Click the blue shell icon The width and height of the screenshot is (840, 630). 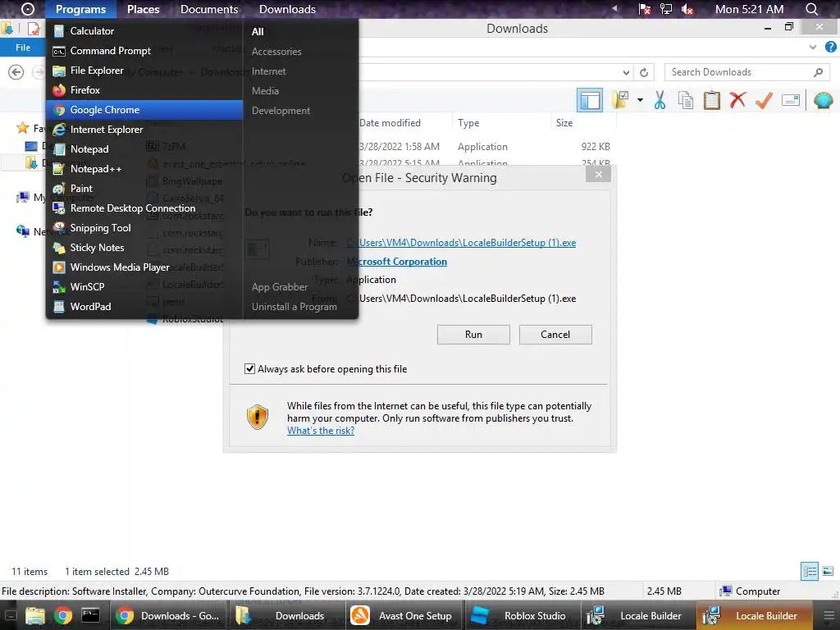click(824, 100)
